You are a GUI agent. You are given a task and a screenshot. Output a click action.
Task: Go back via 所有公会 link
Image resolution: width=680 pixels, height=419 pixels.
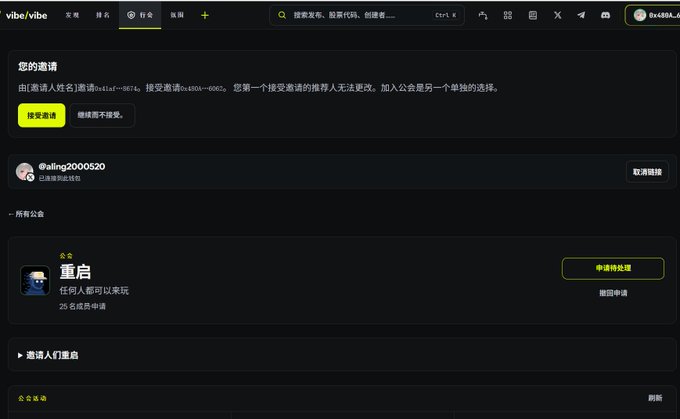click(x=26, y=214)
